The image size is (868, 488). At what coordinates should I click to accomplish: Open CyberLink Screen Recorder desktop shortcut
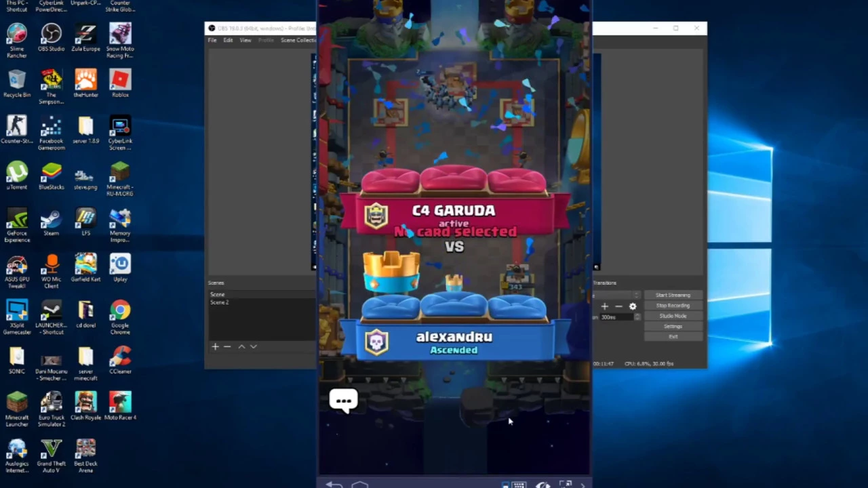pyautogui.click(x=120, y=132)
